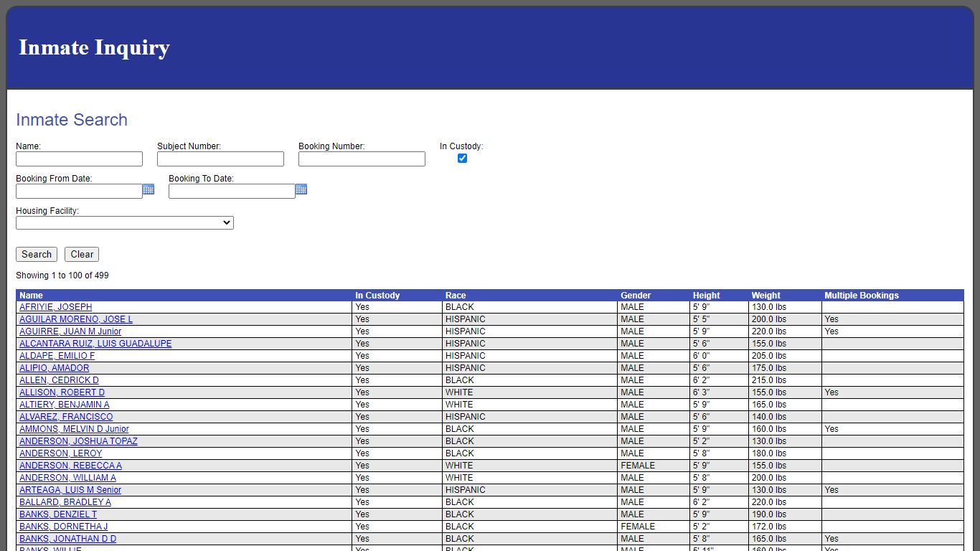Click the 'Showing 1 to 100 of 499' text
Screen dimensions: 980x551
[x=62, y=275]
